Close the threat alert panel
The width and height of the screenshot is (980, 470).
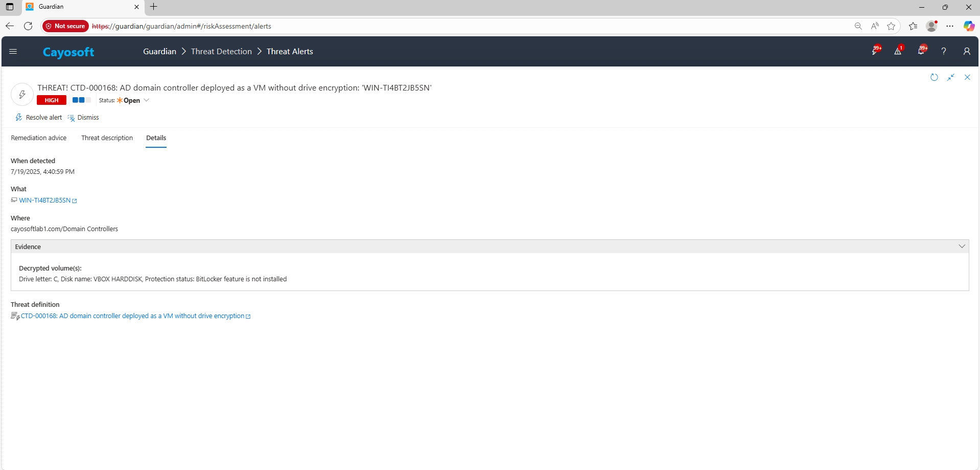point(967,77)
